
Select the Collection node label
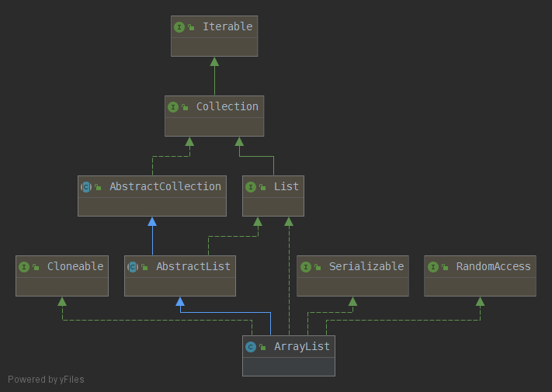(x=227, y=107)
